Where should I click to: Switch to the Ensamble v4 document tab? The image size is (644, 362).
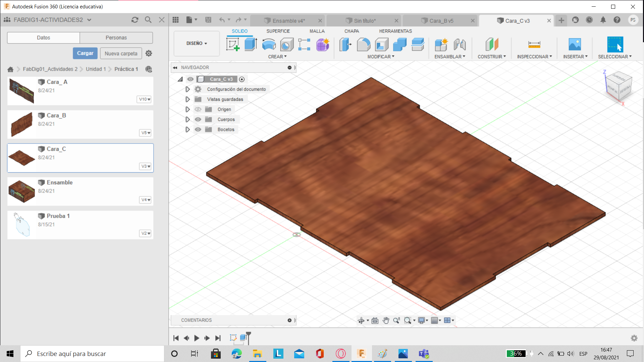click(x=288, y=21)
